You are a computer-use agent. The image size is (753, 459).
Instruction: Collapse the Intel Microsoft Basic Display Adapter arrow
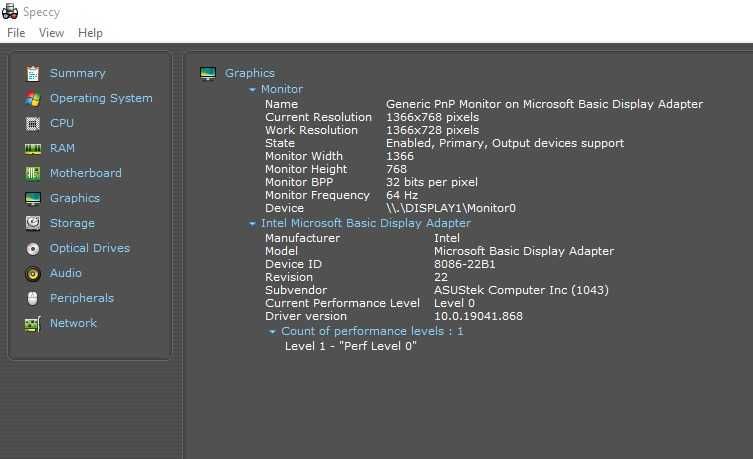252,224
